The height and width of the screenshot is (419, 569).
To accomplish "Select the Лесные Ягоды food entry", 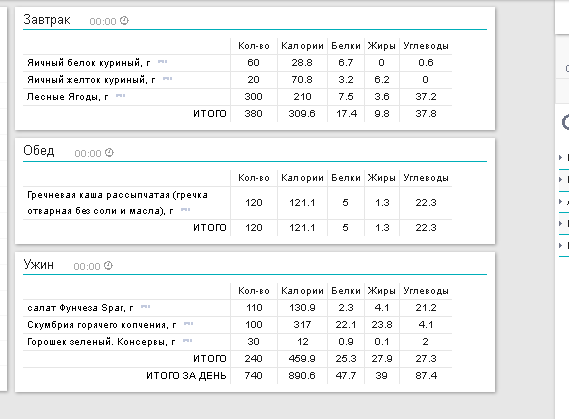I will 67,97.
